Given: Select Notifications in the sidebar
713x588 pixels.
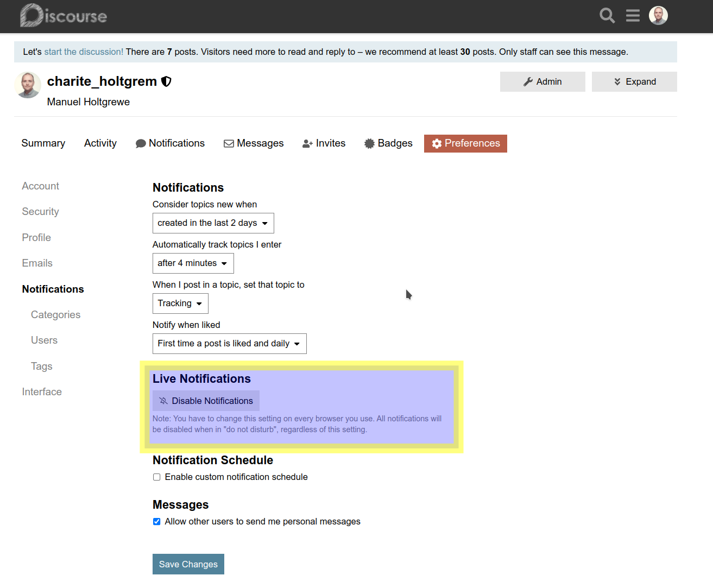Looking at the screenshot, I should (x=53, y=289).
